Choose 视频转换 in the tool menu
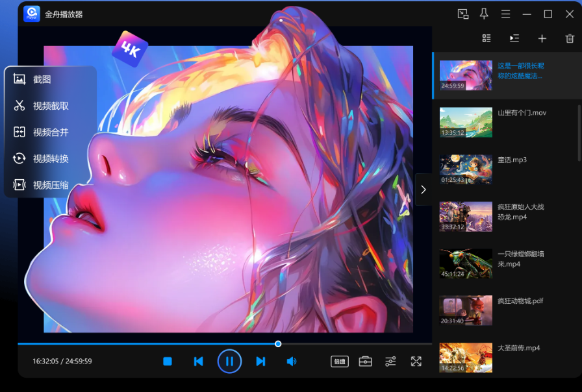 pyautogui.click(x=51, y=159)
